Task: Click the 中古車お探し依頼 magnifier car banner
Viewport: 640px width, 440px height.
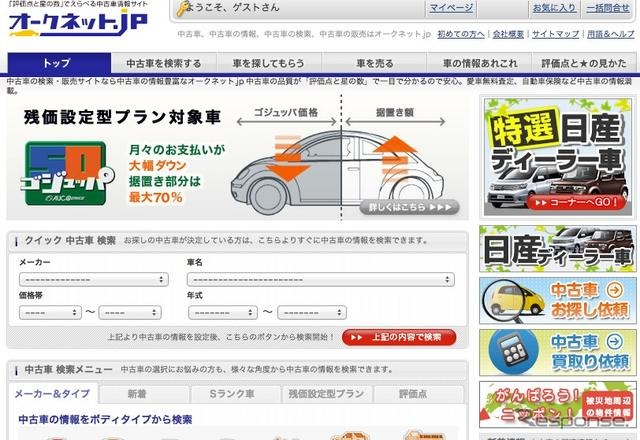Action: tap(556, 298)
